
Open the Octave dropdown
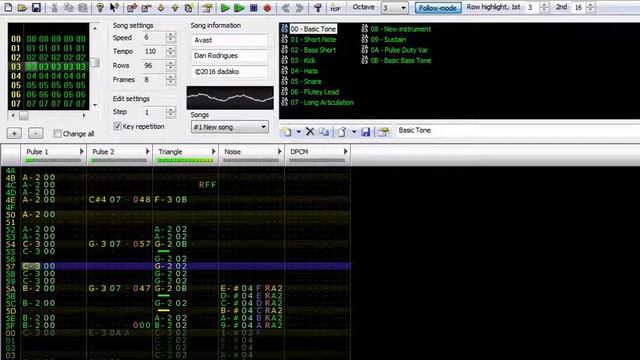(x=394, y=8)
